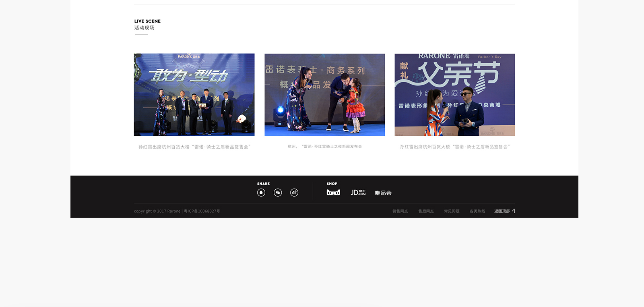Select the 各类热线 footer link
Image resolution: width=644 pixels, height=307 pixels.
[477, 211]
